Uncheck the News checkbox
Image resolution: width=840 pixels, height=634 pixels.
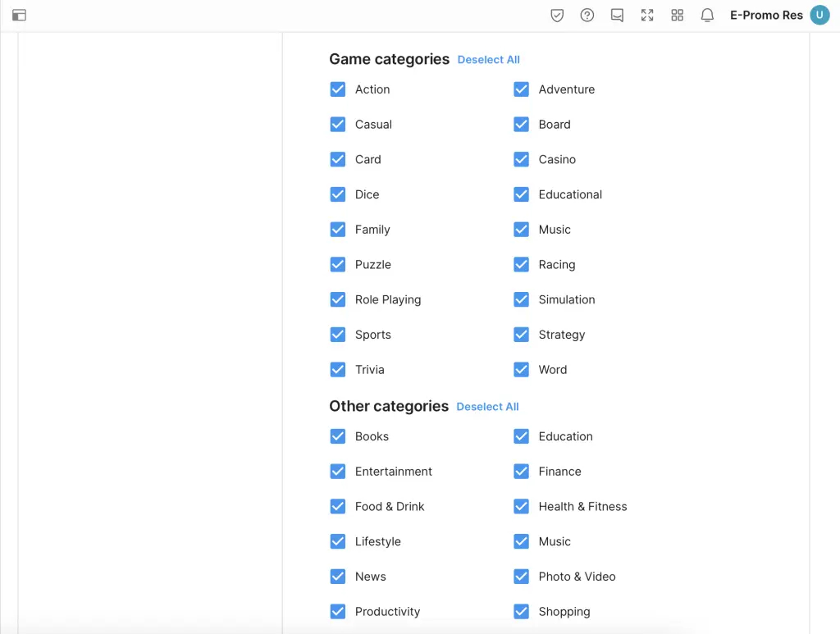pos(338,577)
